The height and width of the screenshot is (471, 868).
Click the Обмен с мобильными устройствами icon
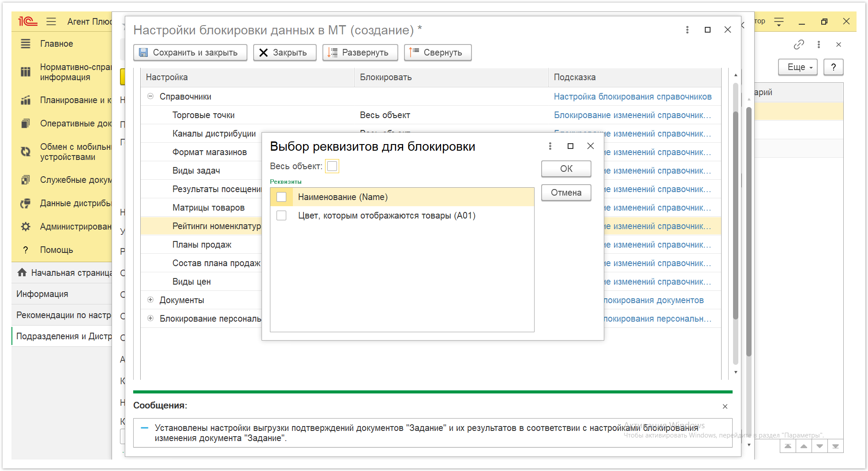click(26, 152)
